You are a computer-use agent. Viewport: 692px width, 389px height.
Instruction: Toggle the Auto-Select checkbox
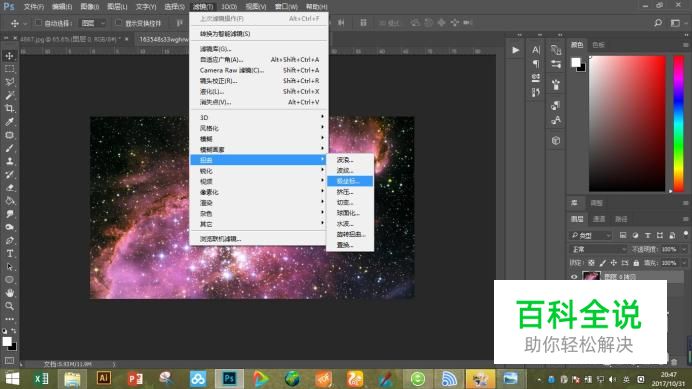(x=38, y=23)
